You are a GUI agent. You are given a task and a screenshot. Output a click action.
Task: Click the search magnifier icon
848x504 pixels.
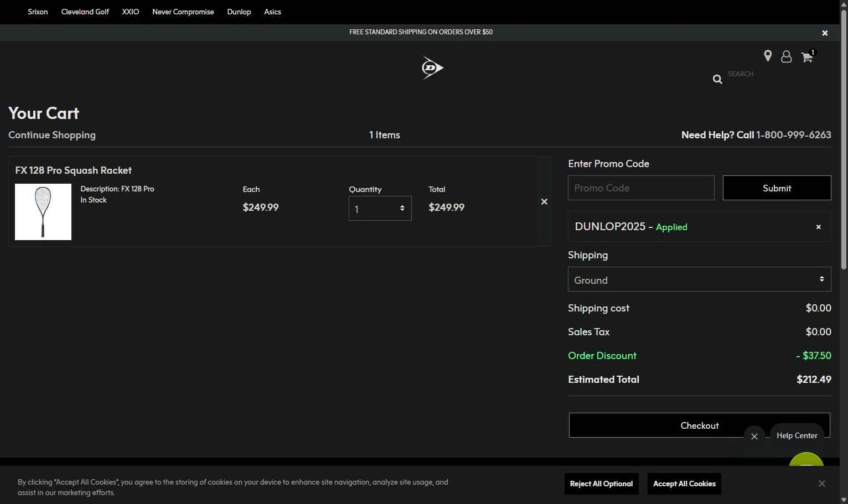[717, 79]
